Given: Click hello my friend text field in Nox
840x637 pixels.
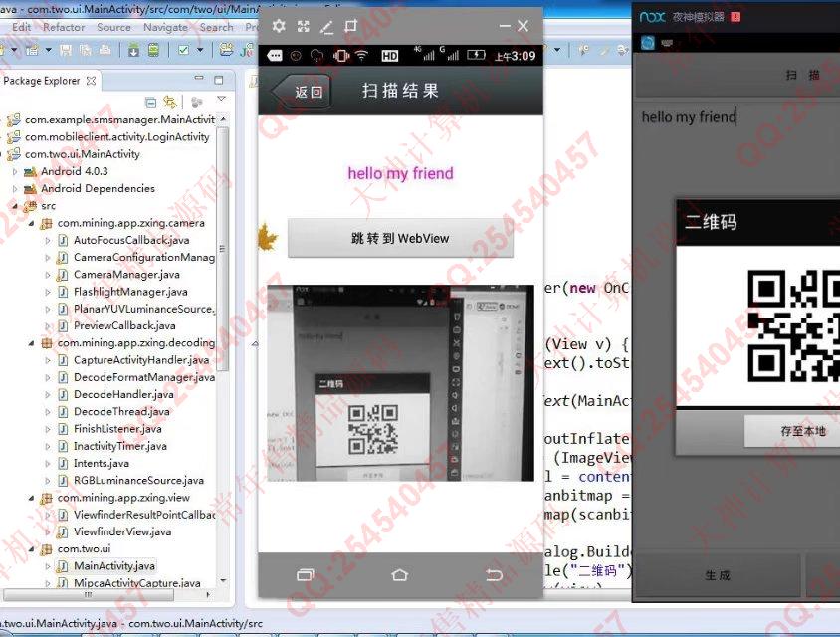Looking at the screenshot, I should (738, 117).
